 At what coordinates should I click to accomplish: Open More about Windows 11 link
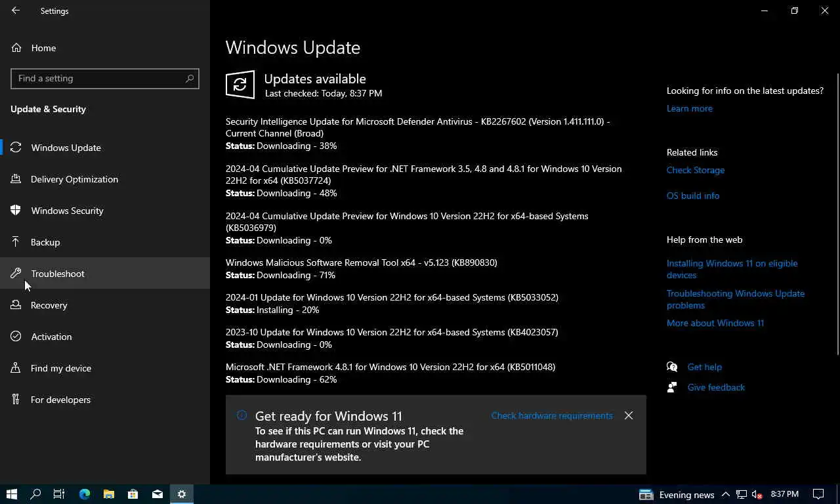tap(715, 323)
